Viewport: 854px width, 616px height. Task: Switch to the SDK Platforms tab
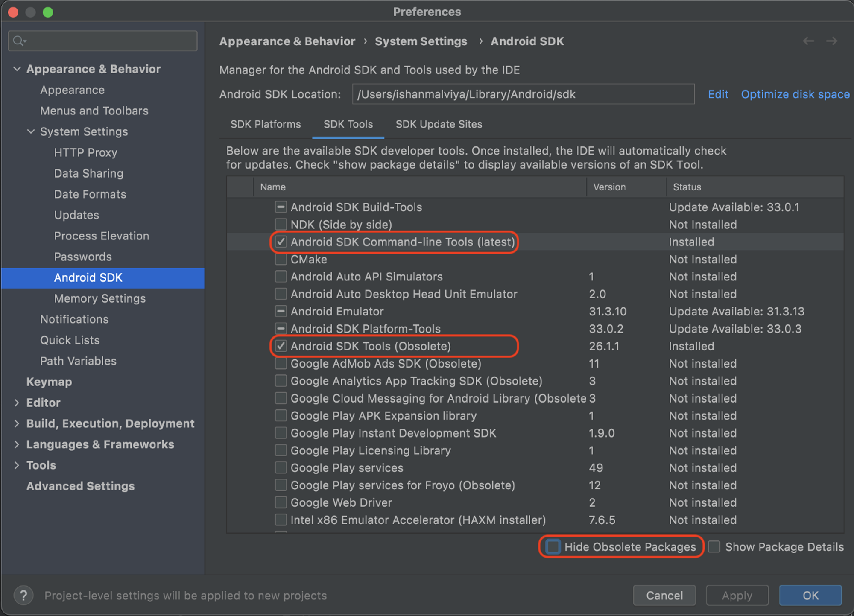tap(266, 124)
